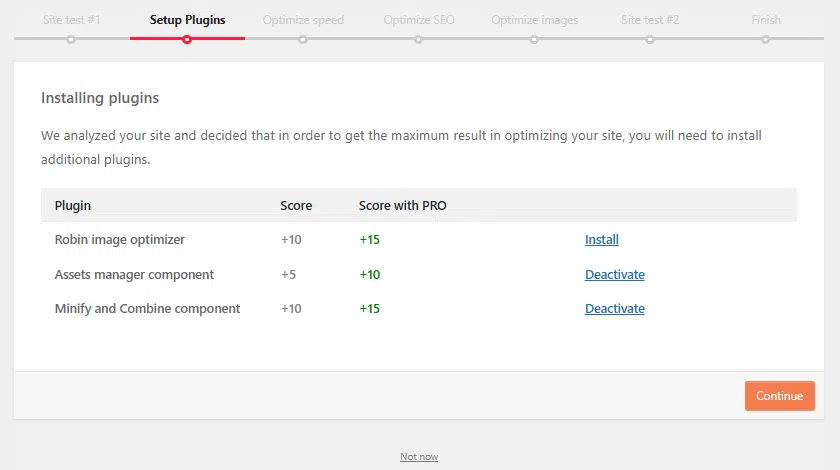The width and height of the screenshot is (840, 470).
Task: Go to the Site test #1 step
Action: (71, 20)
